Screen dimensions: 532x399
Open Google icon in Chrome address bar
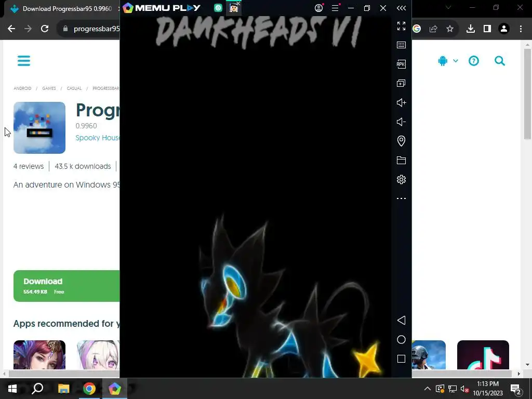click(417, 29)
